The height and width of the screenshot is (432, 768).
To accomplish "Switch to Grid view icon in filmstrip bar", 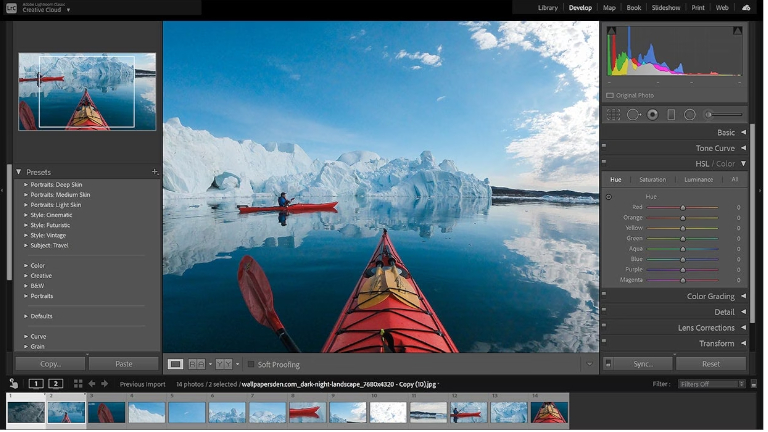I will [78, 384].
